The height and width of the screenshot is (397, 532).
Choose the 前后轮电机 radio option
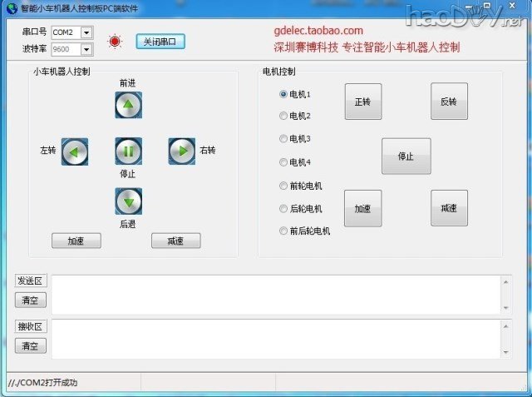point(283,231)
